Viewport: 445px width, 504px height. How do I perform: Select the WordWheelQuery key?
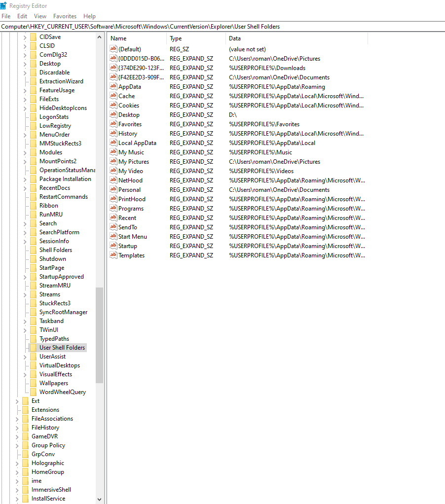pyautogui.click(x=63, y=392)
